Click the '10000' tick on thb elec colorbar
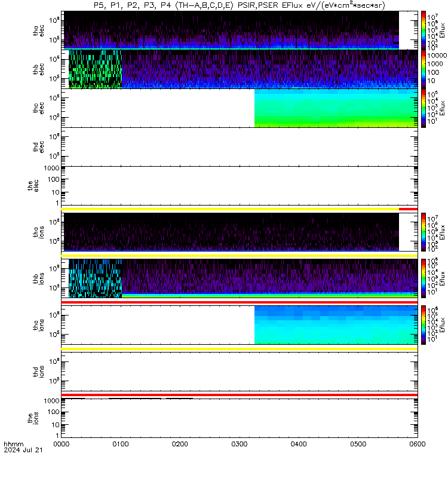 437,56
